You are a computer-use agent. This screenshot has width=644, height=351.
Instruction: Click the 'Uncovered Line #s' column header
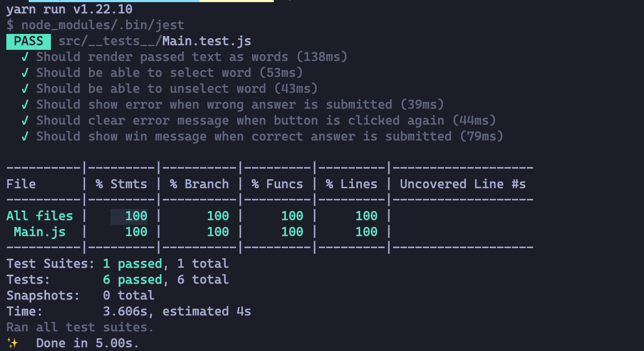tap(463, 184)
